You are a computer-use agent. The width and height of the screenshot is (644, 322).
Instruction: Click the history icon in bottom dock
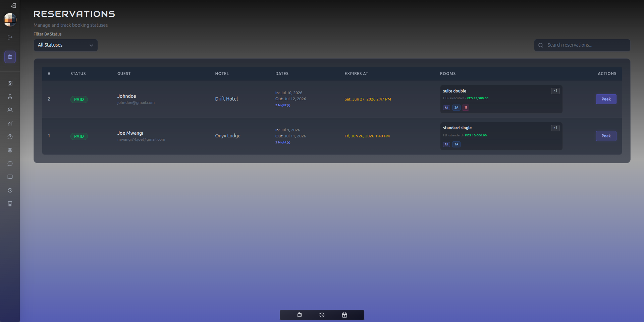322,315
